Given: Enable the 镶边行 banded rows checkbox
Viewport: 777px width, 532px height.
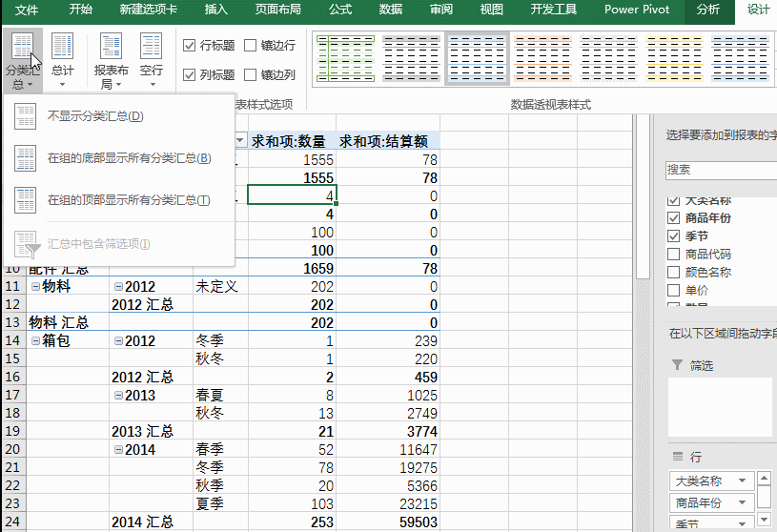Looking at the screenshot, I should tap(250, 46).
